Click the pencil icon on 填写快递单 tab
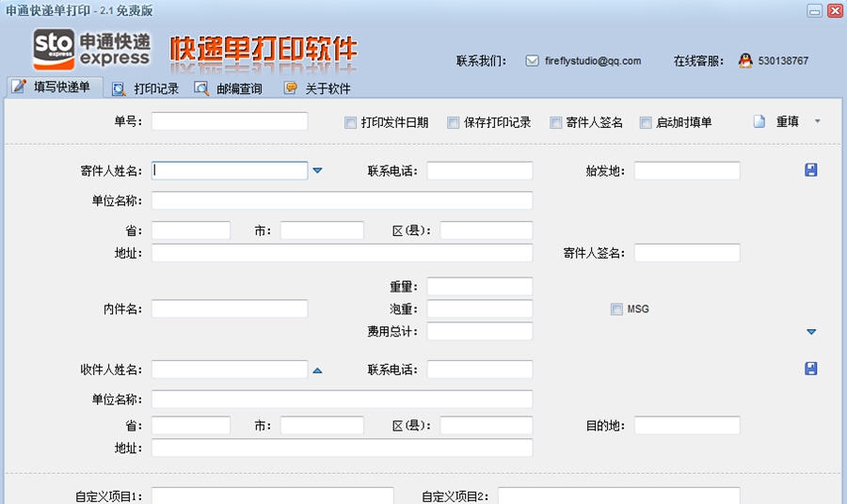Viewport: 847px width, 504px height. pos(19,87)
